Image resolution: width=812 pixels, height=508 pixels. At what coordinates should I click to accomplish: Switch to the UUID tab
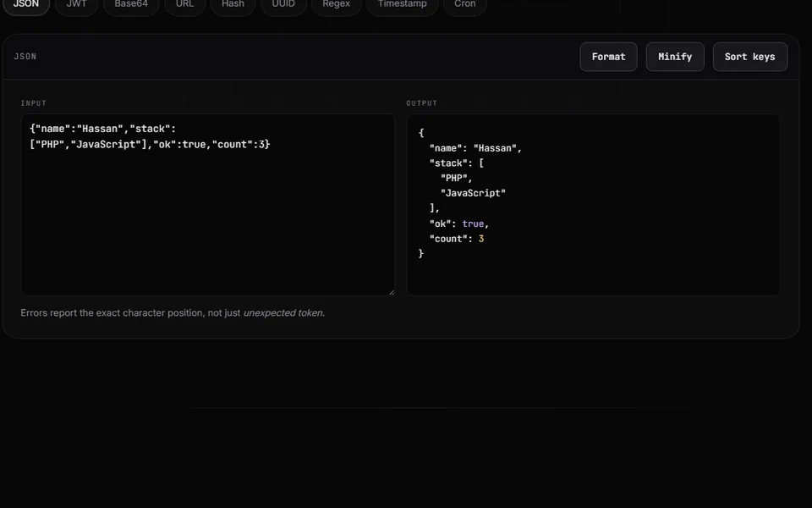pos(283,5)
